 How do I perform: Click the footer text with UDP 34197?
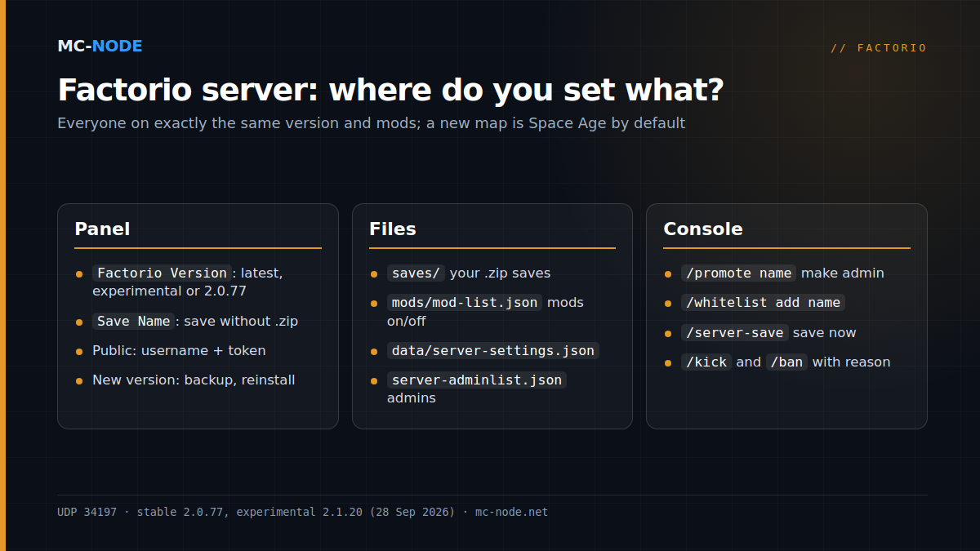tap(303, 512)
